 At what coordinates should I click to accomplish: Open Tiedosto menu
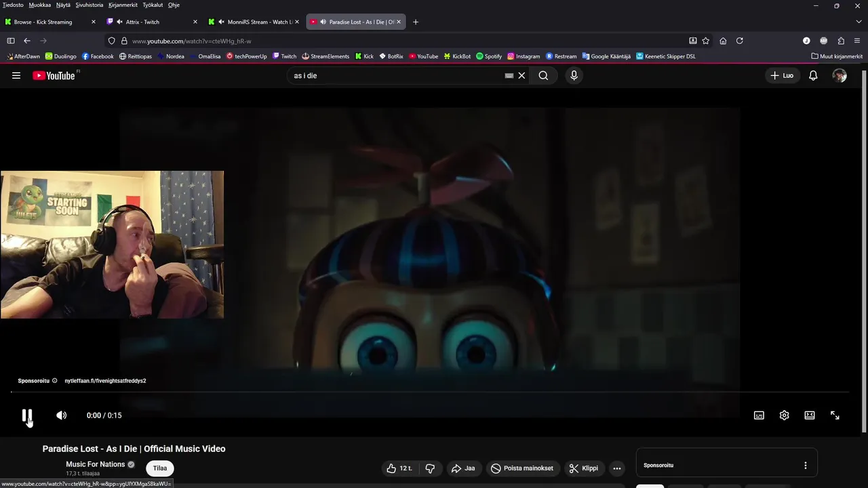pyautogui.click(x=13, y=5)
